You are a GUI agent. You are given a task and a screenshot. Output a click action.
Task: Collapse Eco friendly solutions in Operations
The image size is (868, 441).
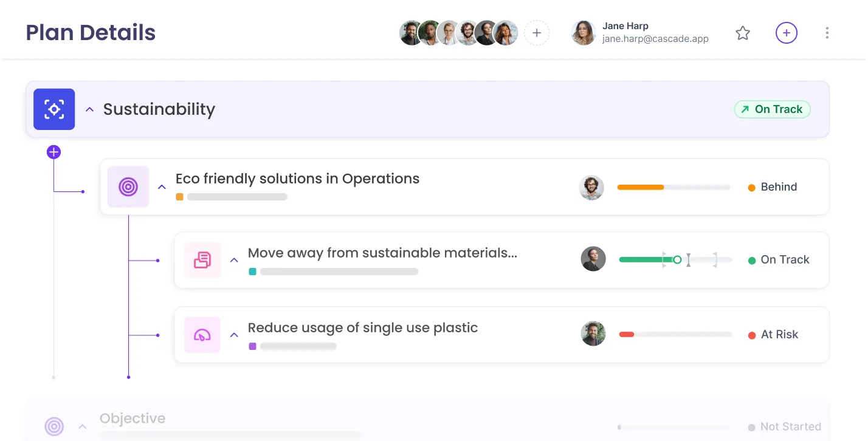tap(162, 187)
